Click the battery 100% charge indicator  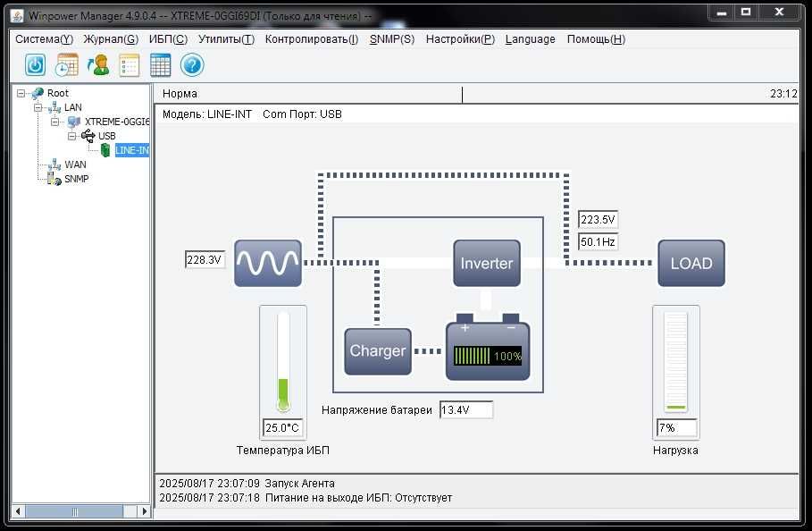(x=488, y=356)
